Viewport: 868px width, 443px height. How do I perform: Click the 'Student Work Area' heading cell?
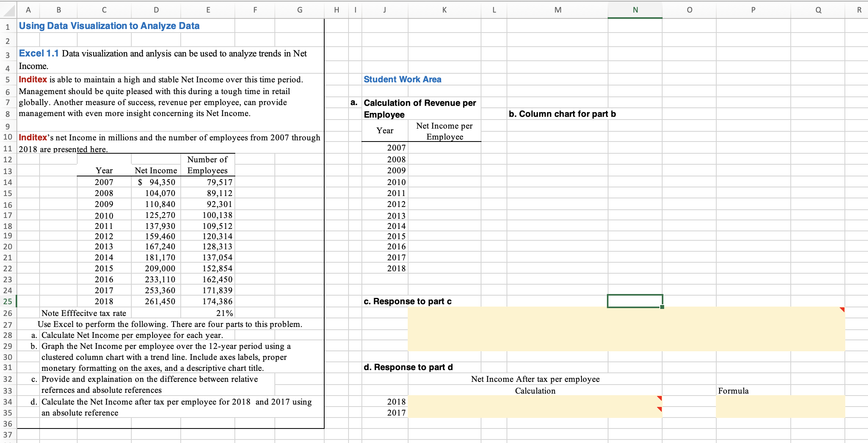click(x=402, y=79)
